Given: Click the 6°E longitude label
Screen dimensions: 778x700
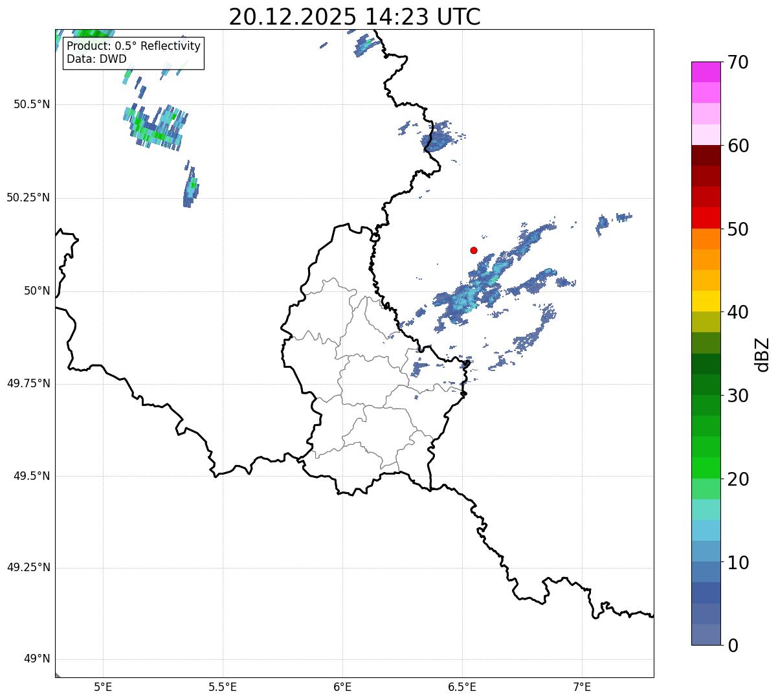Looking at the screenshot, I should coord(342,687).
